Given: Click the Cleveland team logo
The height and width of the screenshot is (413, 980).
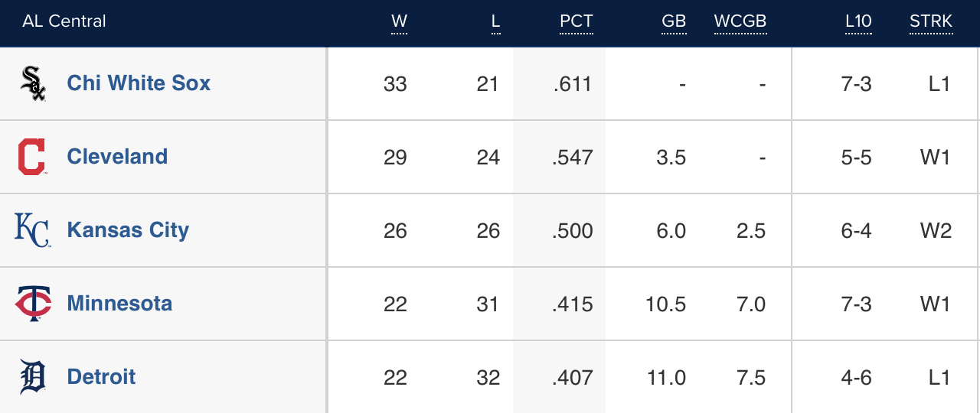Looking at the screenshot, I should tap(31, 157).
